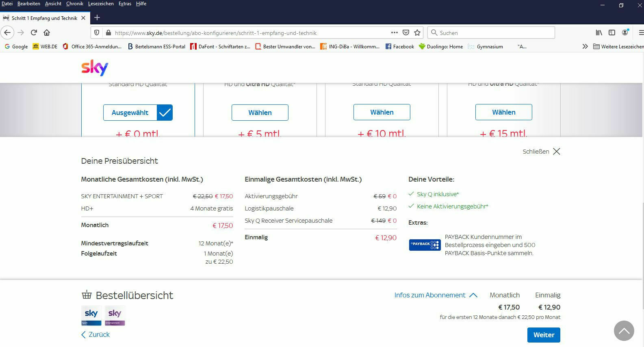Click the blue Weiter button

(x=544, y=335)
